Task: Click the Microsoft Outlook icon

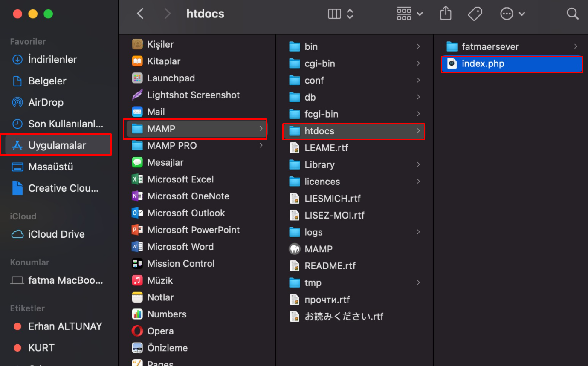Action: tap(137, 213)
